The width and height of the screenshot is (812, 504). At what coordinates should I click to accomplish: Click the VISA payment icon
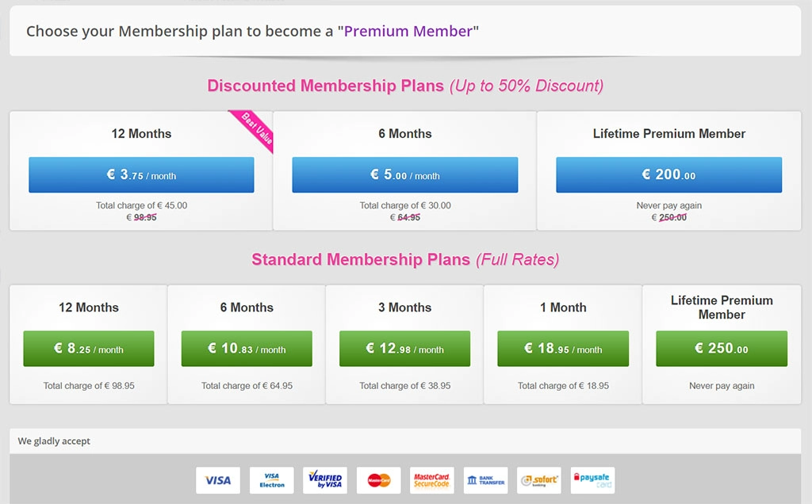point(217,479)
